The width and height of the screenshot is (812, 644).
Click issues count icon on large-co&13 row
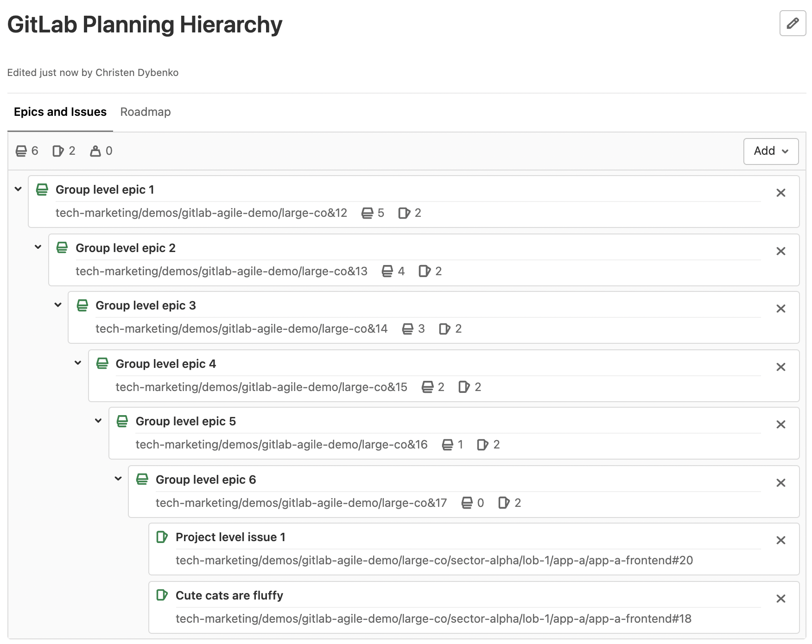point(425,271)
